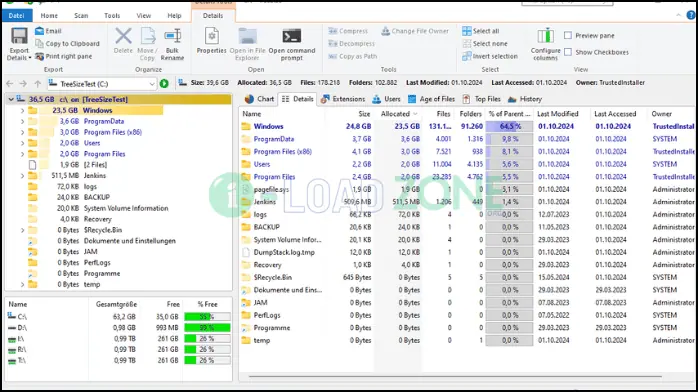Sort by the Allocated column header
This screenshot has width=698, height=392.
398,114
